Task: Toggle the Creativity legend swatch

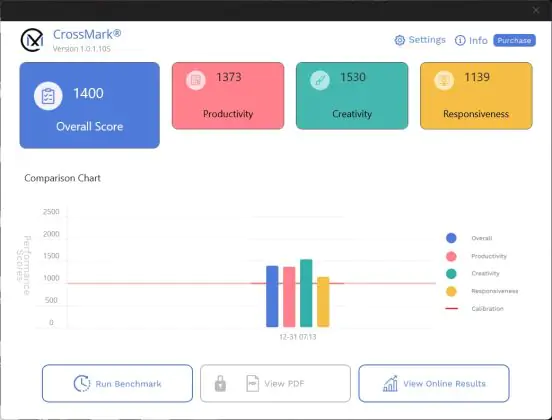Action: pos(451,274)
